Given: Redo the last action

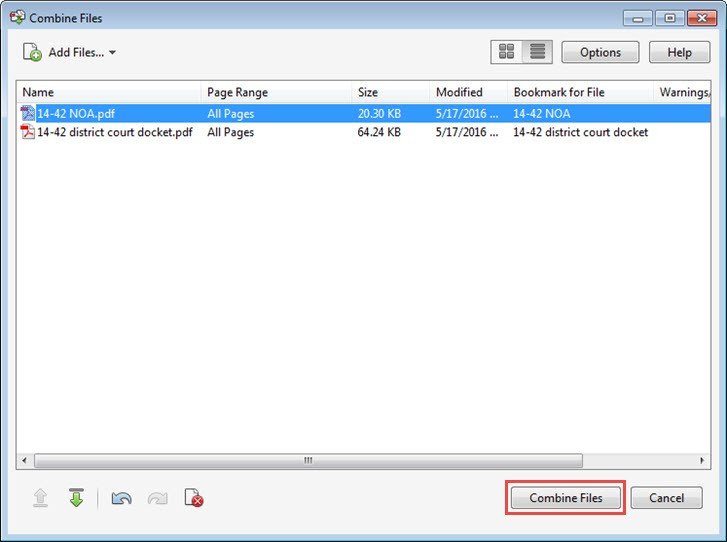Looking at the screenshot, I should pyautogui.click(x=157, y=498).
